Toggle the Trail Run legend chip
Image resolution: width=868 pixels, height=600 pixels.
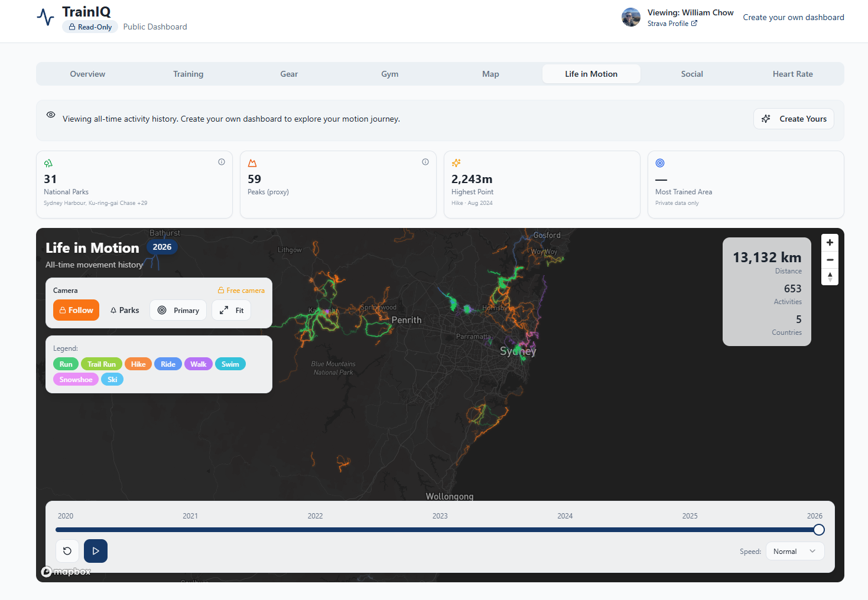(x=102, y=364)
